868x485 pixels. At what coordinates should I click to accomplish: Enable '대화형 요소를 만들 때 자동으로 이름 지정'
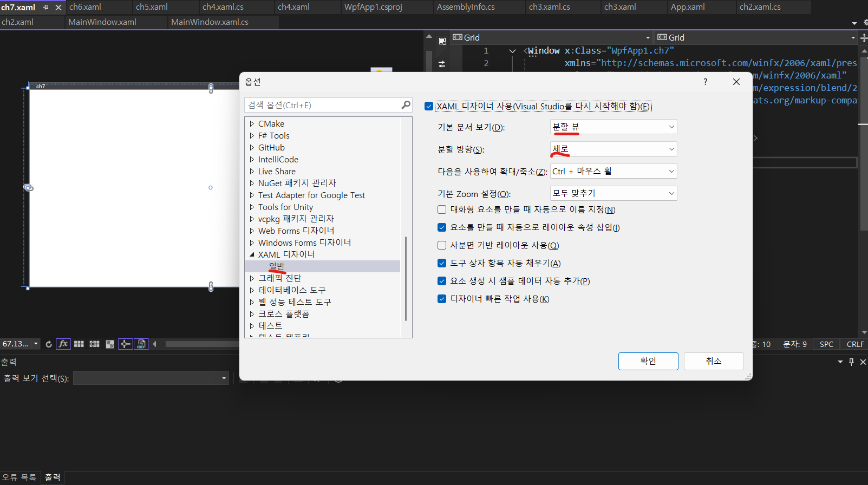[x=442, y=209]
